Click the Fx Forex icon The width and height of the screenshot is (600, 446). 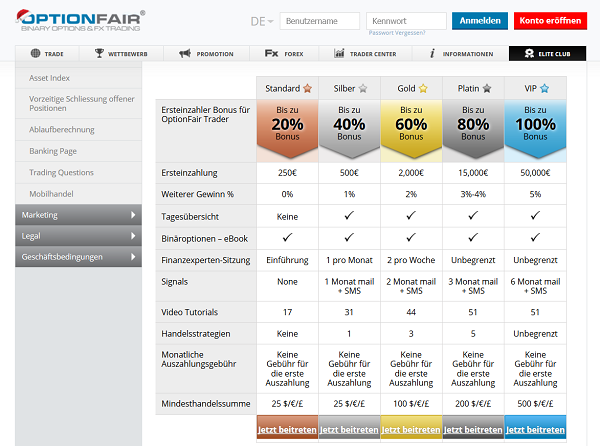(x=271, y=53)
